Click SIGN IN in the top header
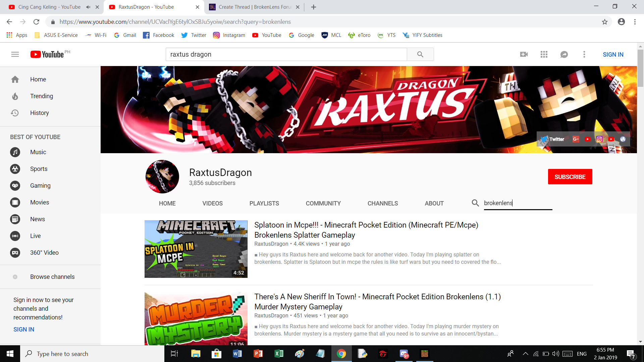The image size is (644, 362). click(613, 54)
